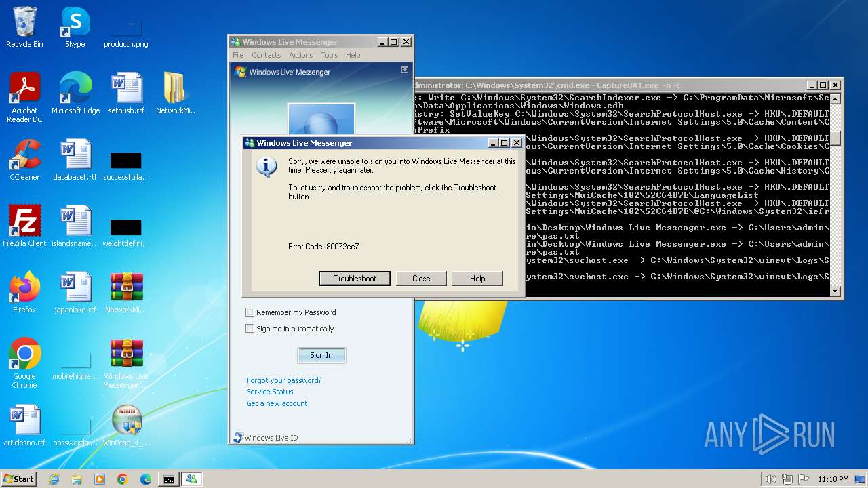Viewport: 868px width, 488px height.
Task: Click the Sign In button
Action: point(321,355)
